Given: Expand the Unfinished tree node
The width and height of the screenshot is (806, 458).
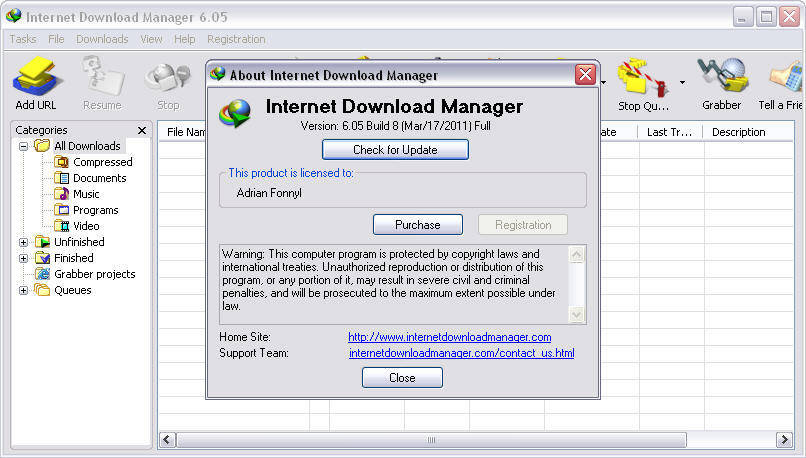Looking at the screenshot, I should [x=23, y=242].
